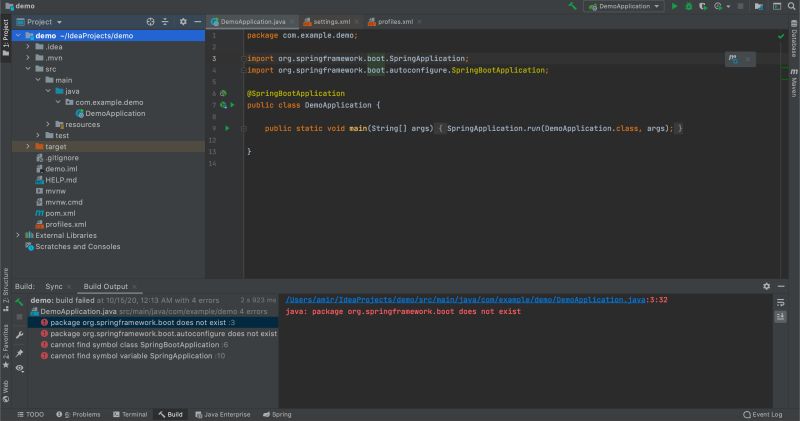The width and height of the screenshot is (800, 421).
Task: Load Maven changes from the floating editor icon
Action: click(x=733, y=59)
